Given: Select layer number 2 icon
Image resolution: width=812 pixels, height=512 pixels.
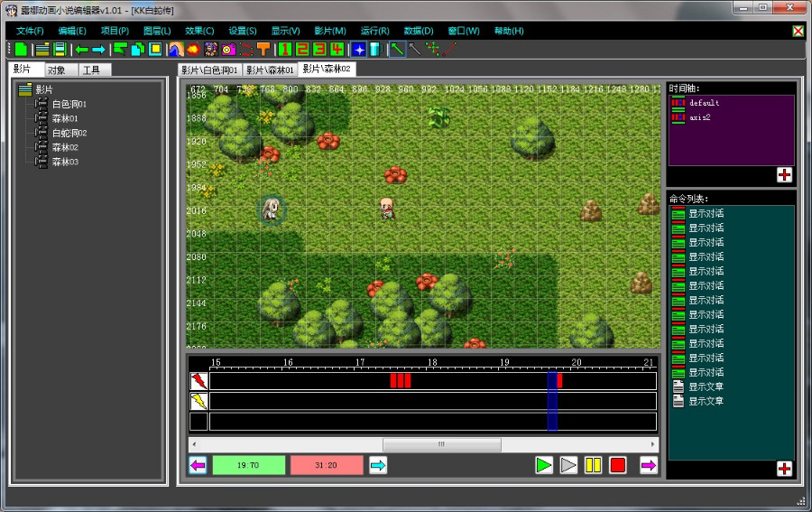Looking at the screenshot, I should [302, 50].
